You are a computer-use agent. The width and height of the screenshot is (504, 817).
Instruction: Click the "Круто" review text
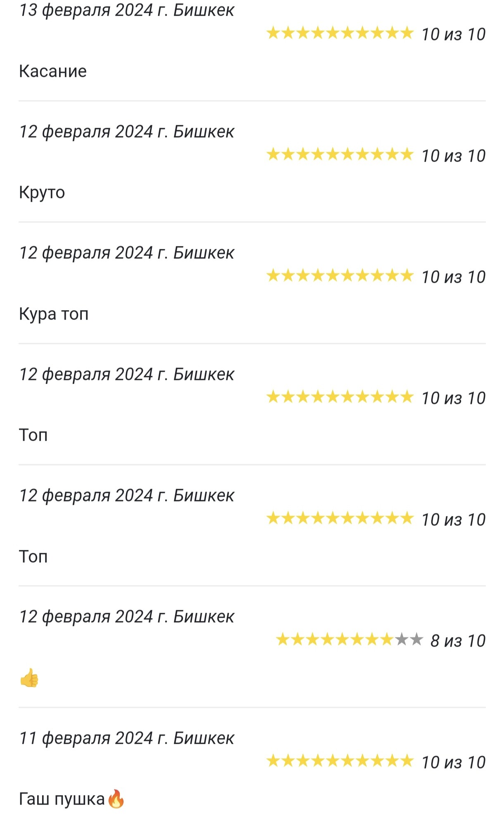(x=42, y=192)
